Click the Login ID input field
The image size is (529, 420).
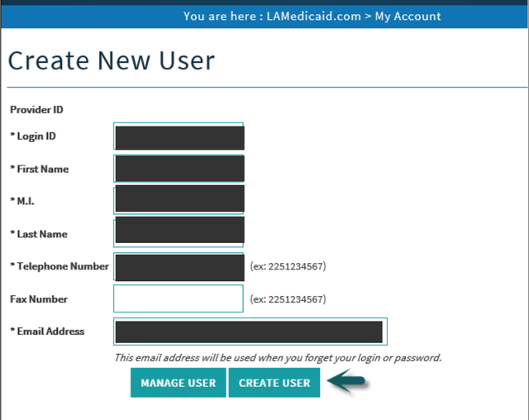[179, 136]
